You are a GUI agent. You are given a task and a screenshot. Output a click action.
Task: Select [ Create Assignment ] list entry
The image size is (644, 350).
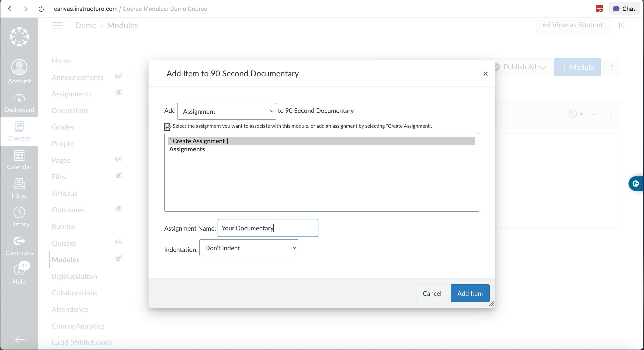(199, 141)
